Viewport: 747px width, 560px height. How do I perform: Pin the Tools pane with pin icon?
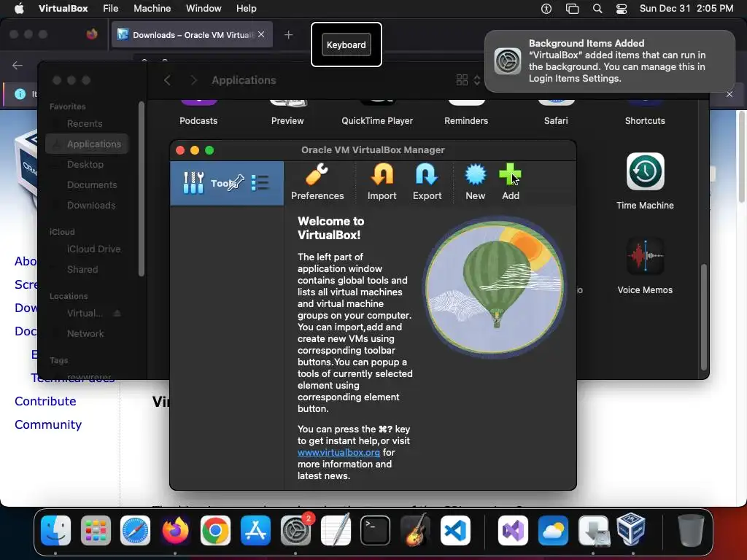coord(236,182)
